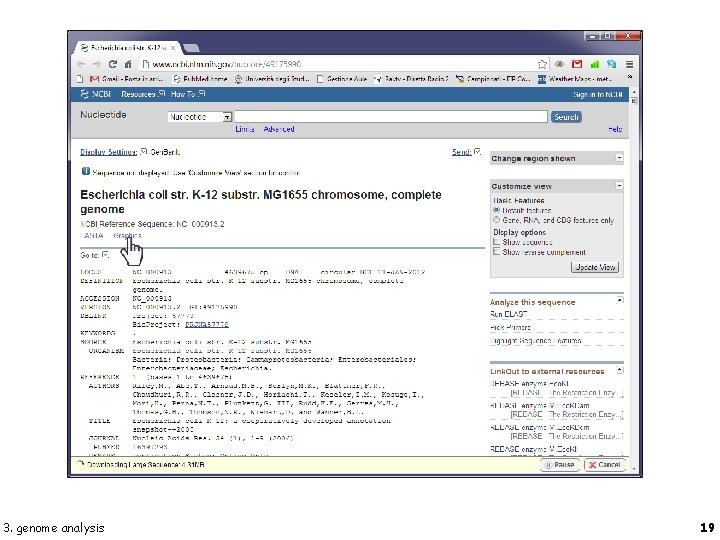Image resolution: width=720 pixels, height=540 pixels.
Task: Collapse the Analyze this sequence section
Action: [x=619, y=300]
